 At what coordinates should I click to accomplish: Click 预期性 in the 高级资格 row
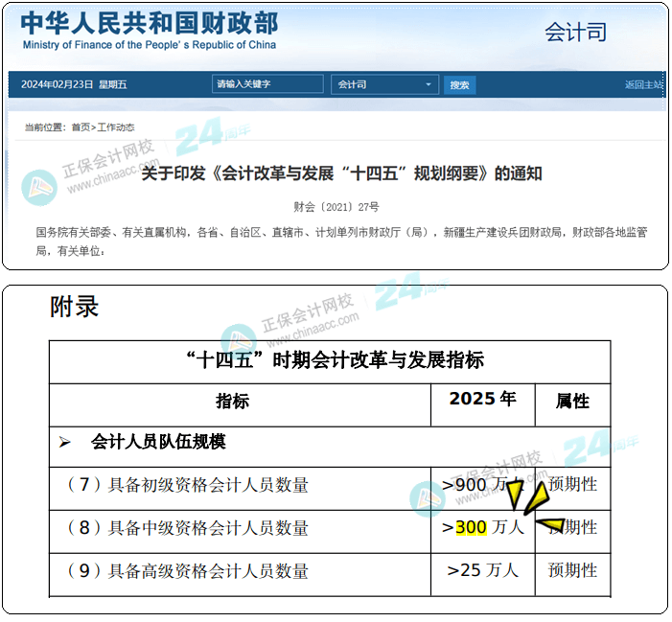(x=572, y=570)
